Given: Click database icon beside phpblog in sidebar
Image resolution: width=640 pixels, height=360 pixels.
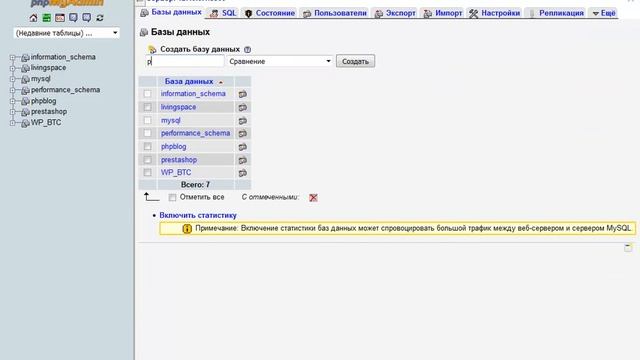Looking at the screenshot, I should tap(25, 102).
